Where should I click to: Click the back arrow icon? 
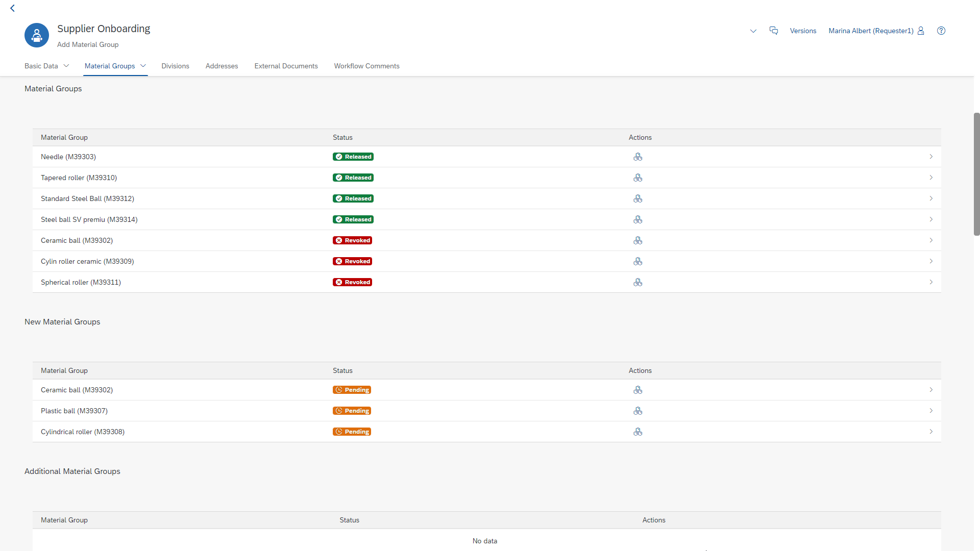(x=13, y=8)
